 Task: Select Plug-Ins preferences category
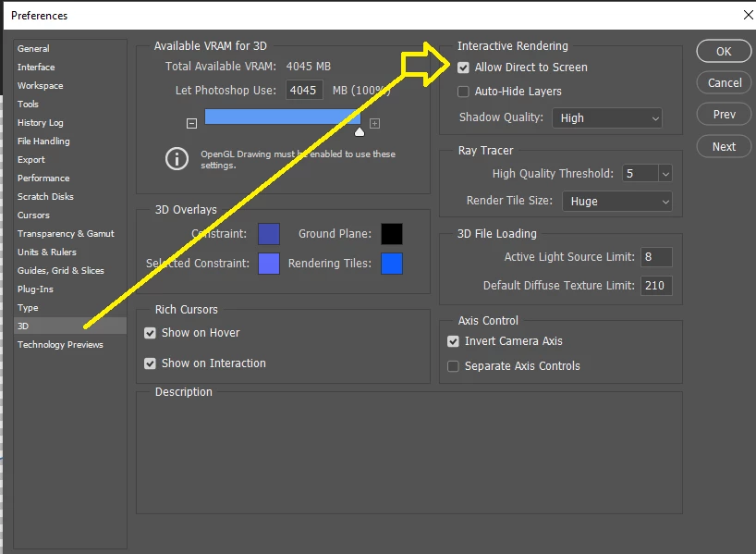[x=70, y=289]
